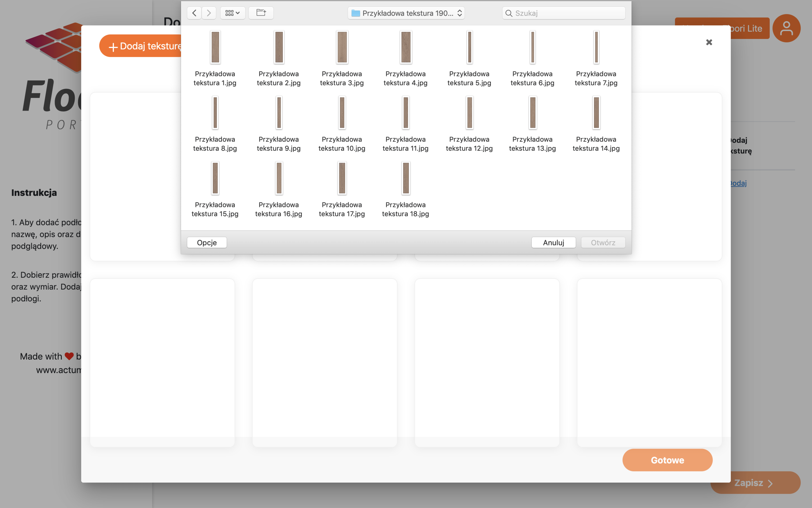Select thumbnail of Przykładowa tekstura 9.jpg
Screen dimensions: 812x508
point(279,113)
